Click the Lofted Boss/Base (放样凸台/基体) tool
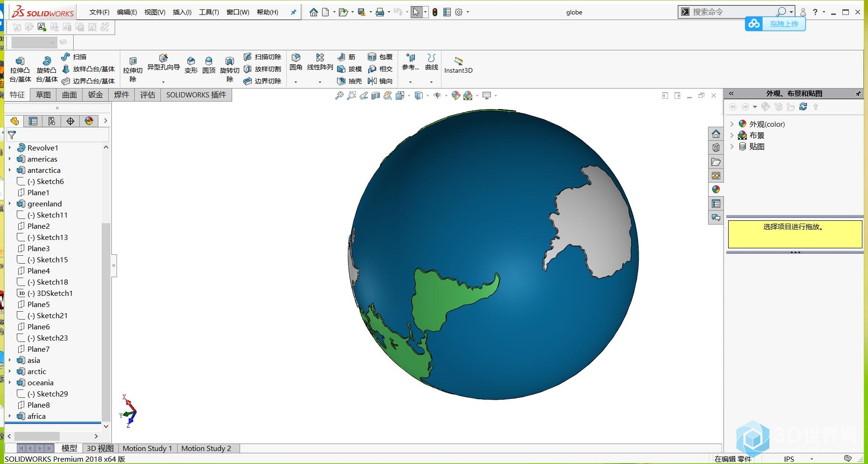This screenshot has width=868, height=464. pos(88,69)
